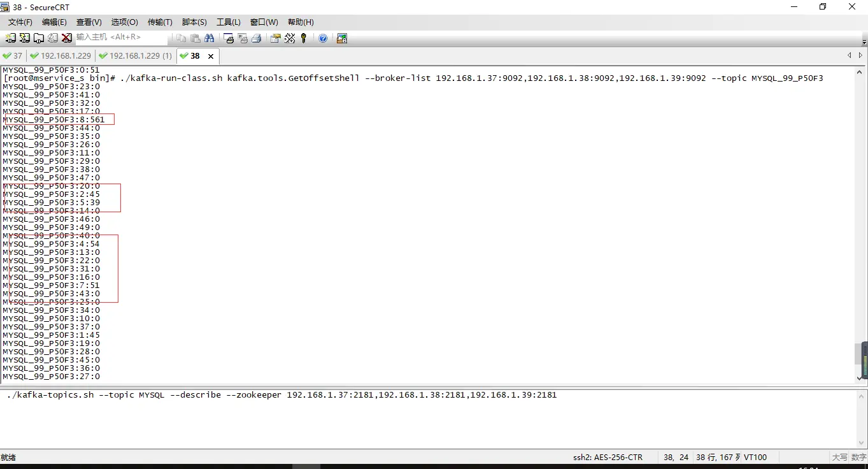The width and height of the screenshot is (868, 469).
Task: Click the 数字 num lock indicator
Action: point(858,458)
